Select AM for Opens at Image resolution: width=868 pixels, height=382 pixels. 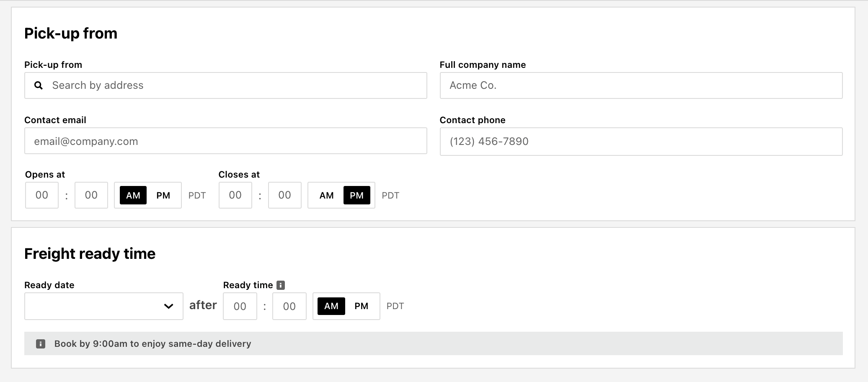coord(133,195)
